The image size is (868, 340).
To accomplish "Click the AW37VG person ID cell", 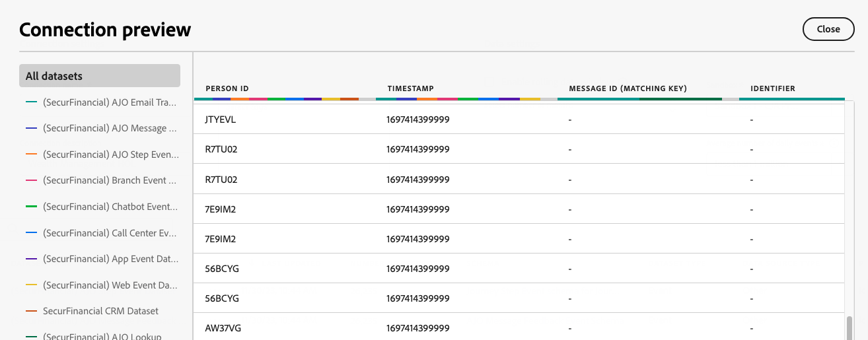I will pyautogui.click(x=223, y=328).
